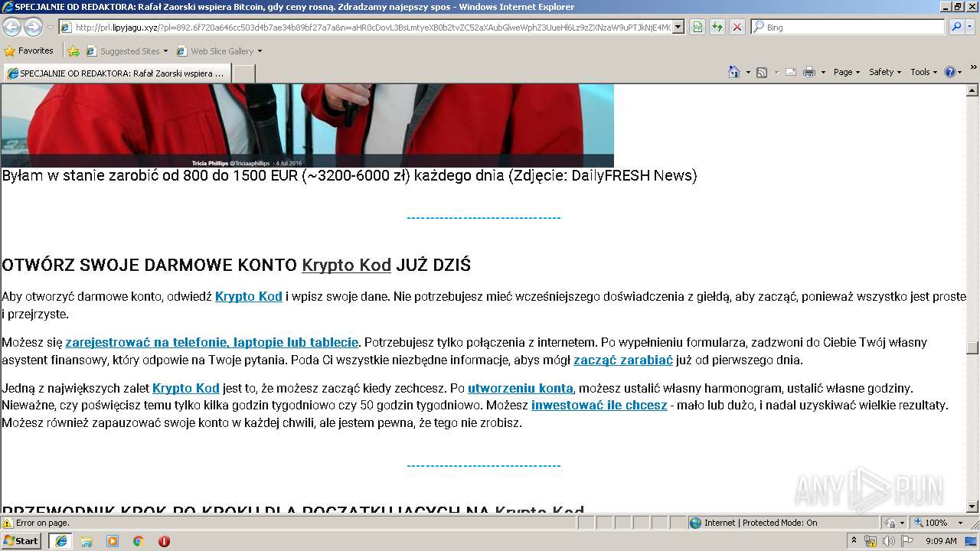Click the 'Internet | Protected Mode: On' status text
This screenshot has height=551, width=980.
[x=760, y=523]
